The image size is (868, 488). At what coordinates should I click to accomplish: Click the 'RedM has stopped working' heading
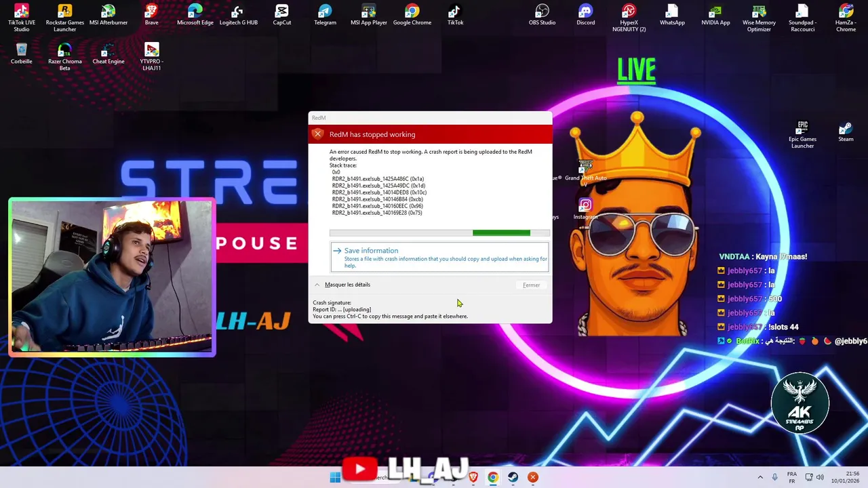pos(372,134)
